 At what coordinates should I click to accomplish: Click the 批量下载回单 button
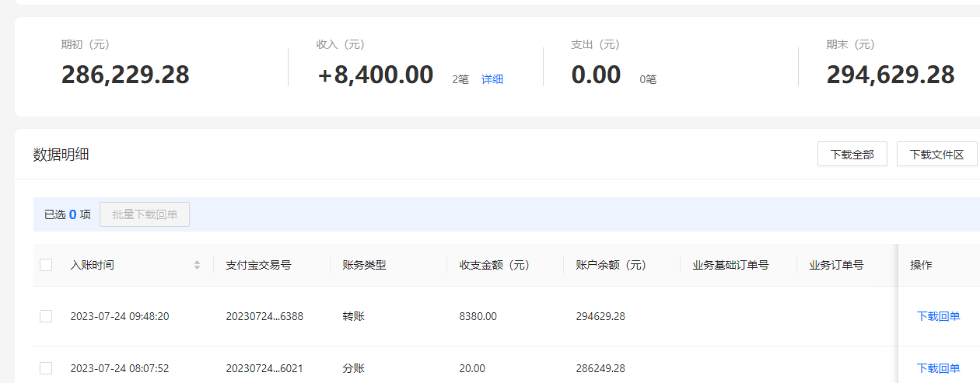coord(145,214)
